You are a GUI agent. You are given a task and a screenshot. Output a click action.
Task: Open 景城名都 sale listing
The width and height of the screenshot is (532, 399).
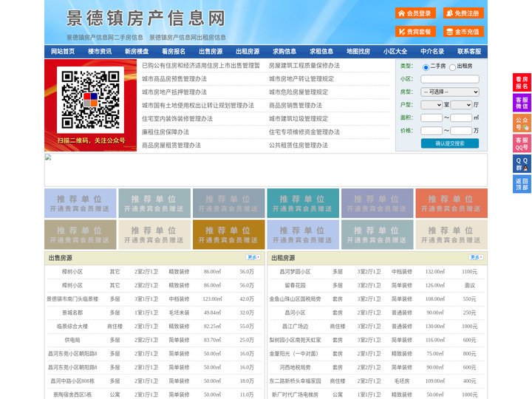pyautogui.click(x=72, y=313)
